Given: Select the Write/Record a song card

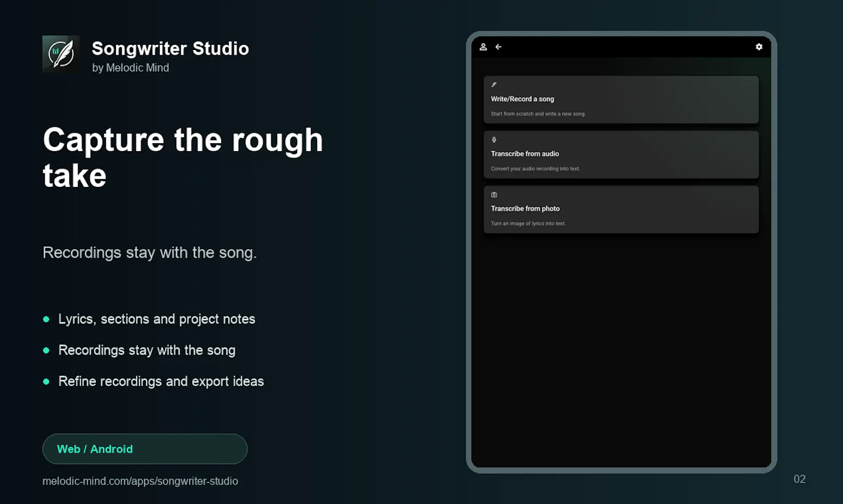Looking at the screenshot, I should click(x=621, y=100).
